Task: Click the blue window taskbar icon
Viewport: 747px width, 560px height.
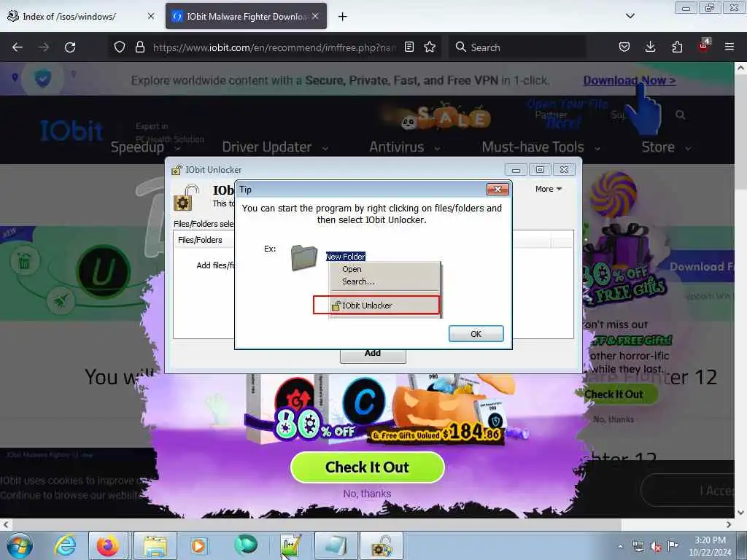Action: click(x=336, y=545)
